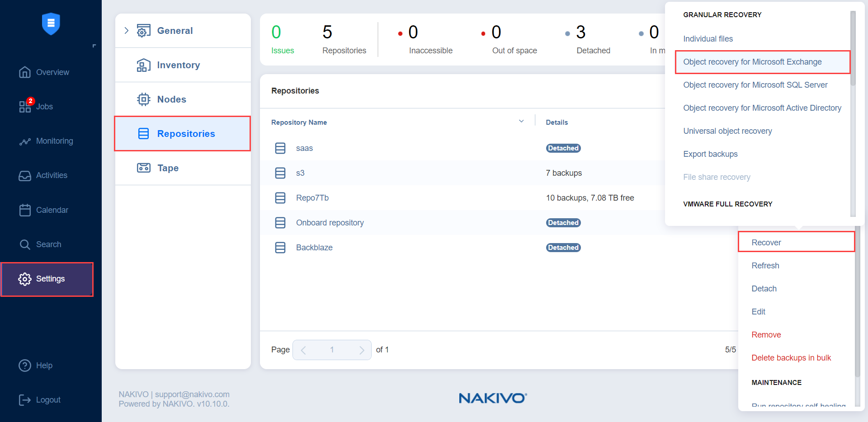This screenshot has height=422, width=868.
Task: Click the Out of space counter
Action: [509, 40]
